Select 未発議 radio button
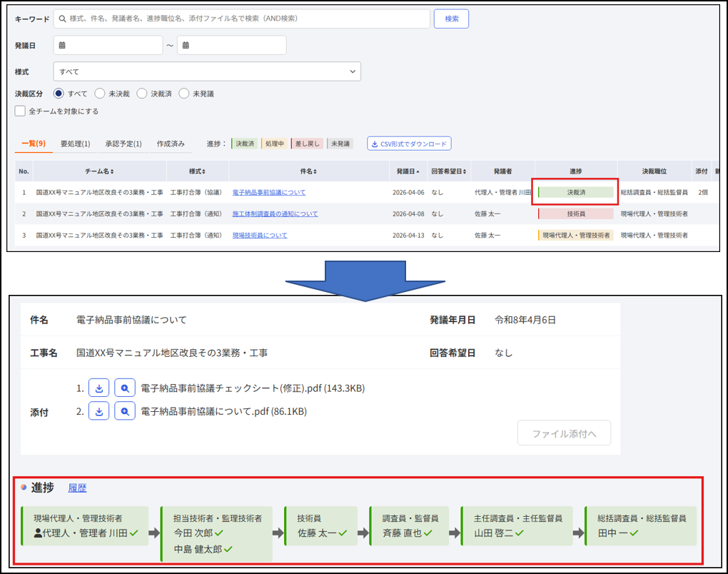Image resolution: width=728 pixels, height=574 pixels. (x=184, y=94)
